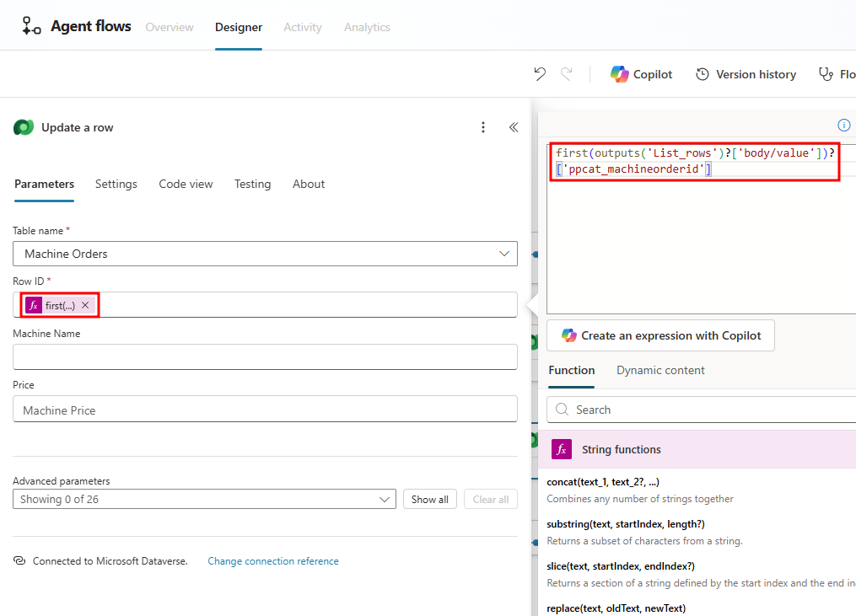Open the three-dot more options menu

point(482,127)
